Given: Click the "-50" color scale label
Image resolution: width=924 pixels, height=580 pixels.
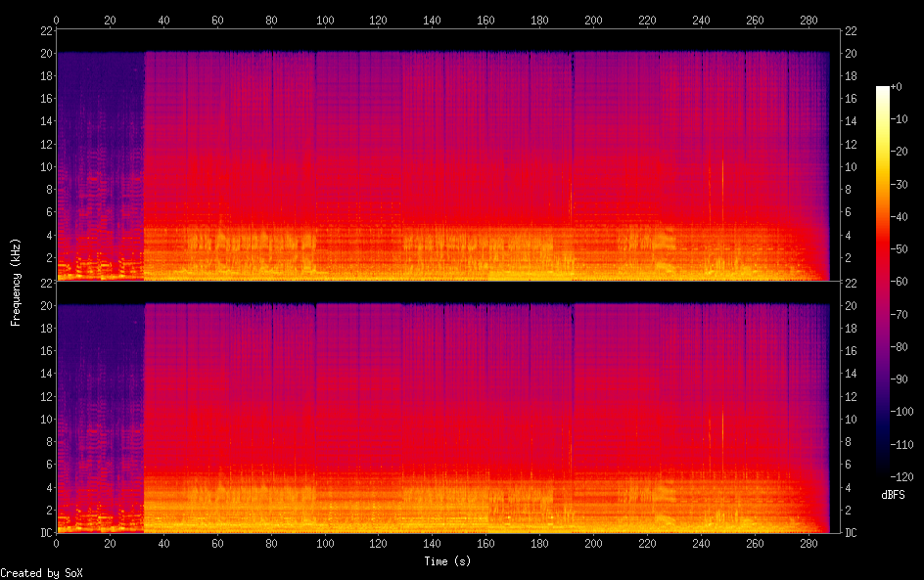Looking at the screenshot, I should coord(900,249).
